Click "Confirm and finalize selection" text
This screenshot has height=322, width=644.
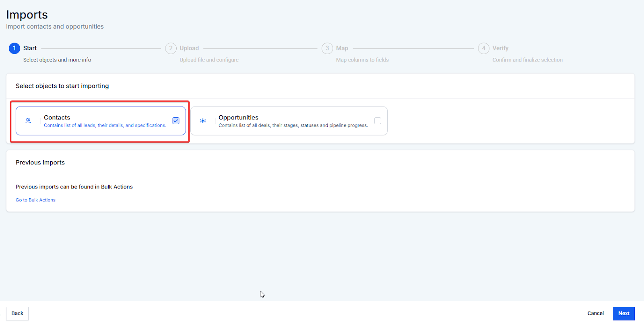coord(528,60)
